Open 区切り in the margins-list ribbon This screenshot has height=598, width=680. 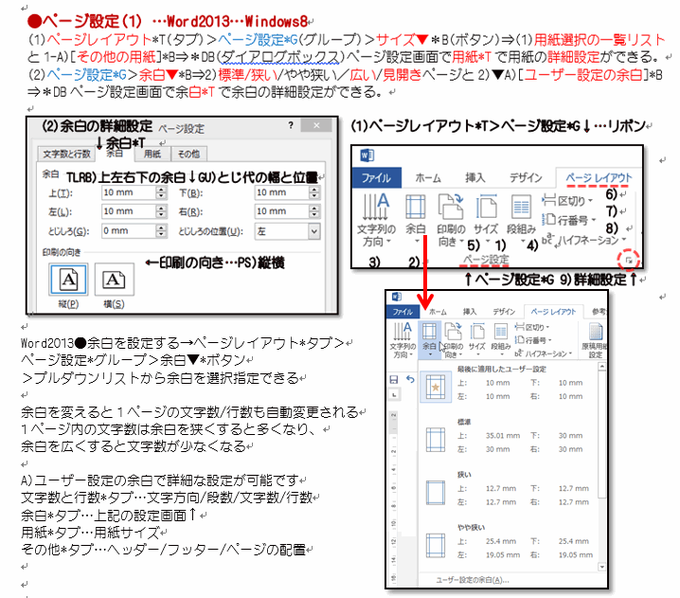point(532,327)
